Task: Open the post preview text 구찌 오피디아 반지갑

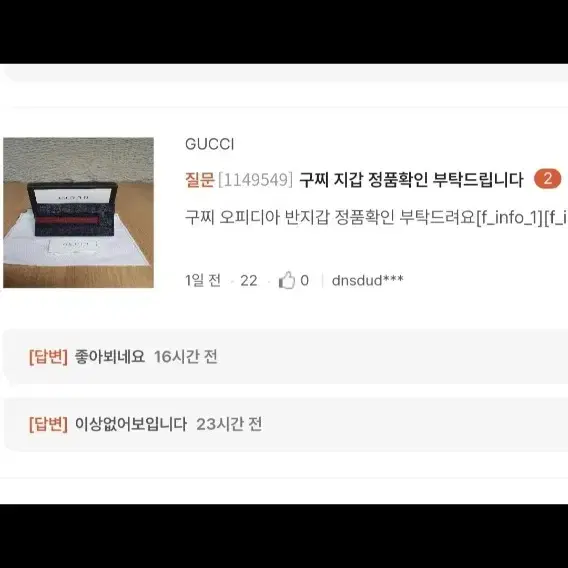Action: click(x=376, y=217)
